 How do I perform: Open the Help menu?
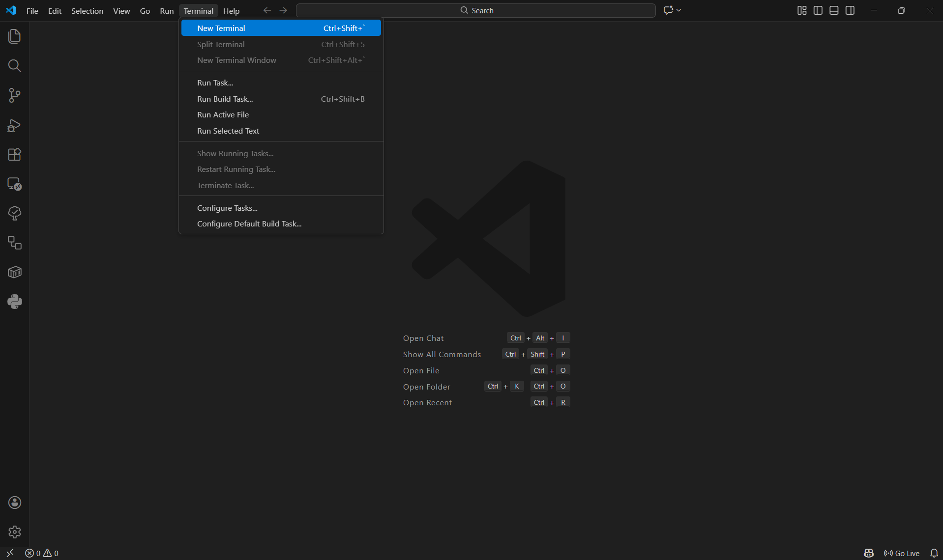(x=231, y=10)
